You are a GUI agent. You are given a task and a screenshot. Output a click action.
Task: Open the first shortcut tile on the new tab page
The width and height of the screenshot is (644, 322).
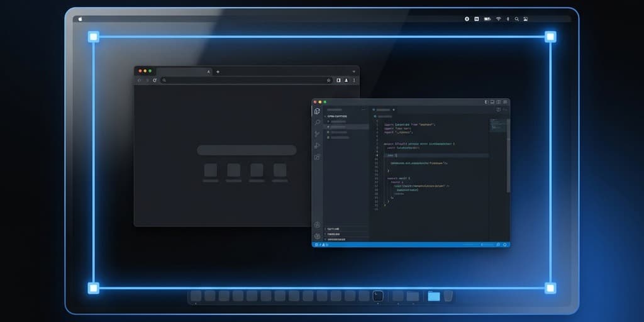[x=211, y=170]
